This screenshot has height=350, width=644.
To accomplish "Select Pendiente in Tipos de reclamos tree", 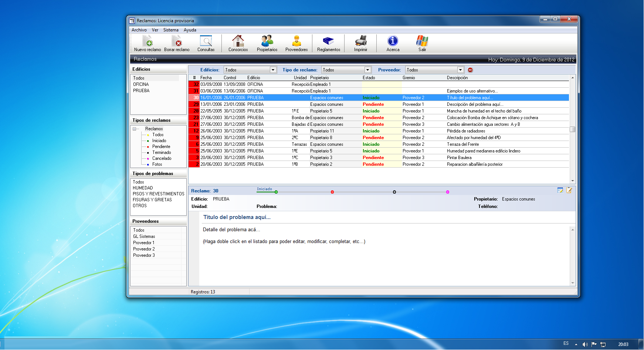I will [x=161, y=147].
